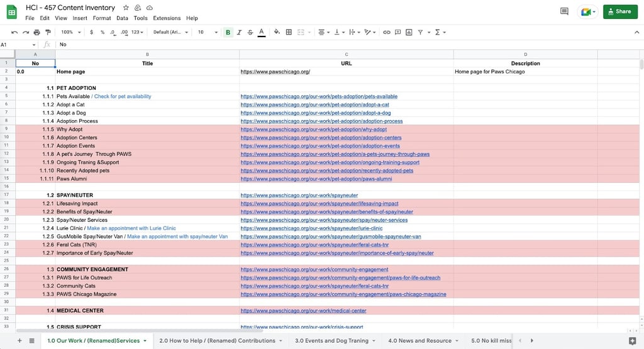Open the Extensions menu
The image size is (644, 349).
click(167, 18)
